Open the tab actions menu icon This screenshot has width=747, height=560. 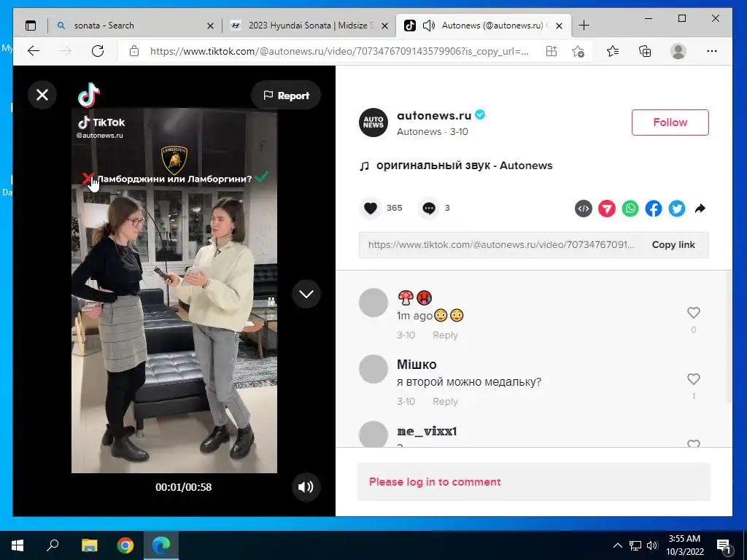pyautogui.click(x=31, y=26)
